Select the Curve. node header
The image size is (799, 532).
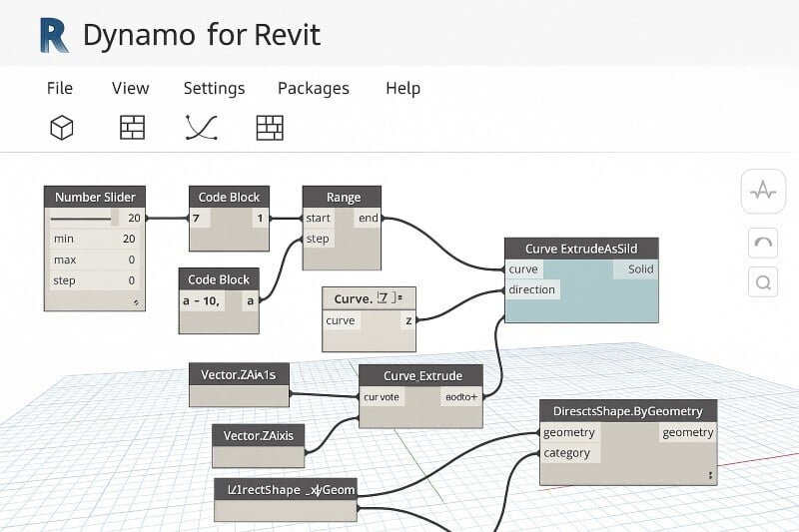tap(369, 298)
